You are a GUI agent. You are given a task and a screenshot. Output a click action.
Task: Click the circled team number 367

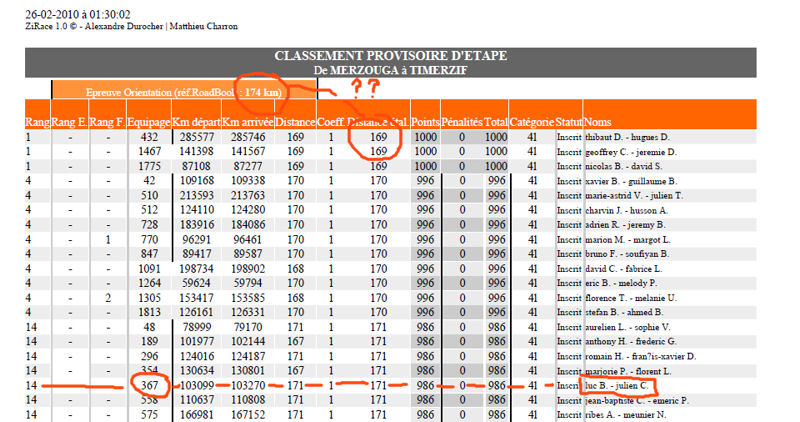150,384
